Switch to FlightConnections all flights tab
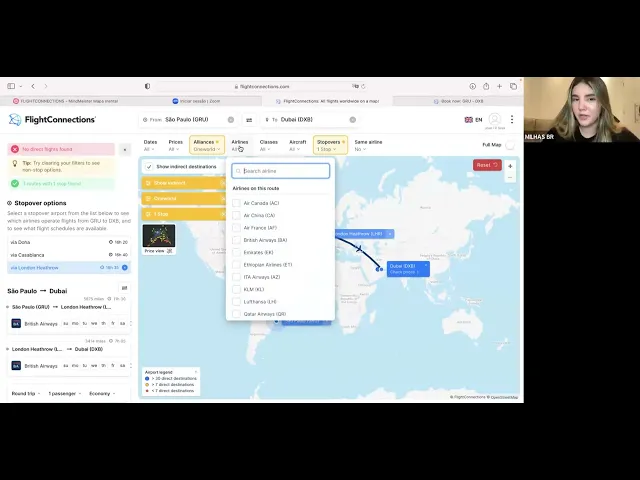This screenshot has width=640, height=480. pos(327,101)
